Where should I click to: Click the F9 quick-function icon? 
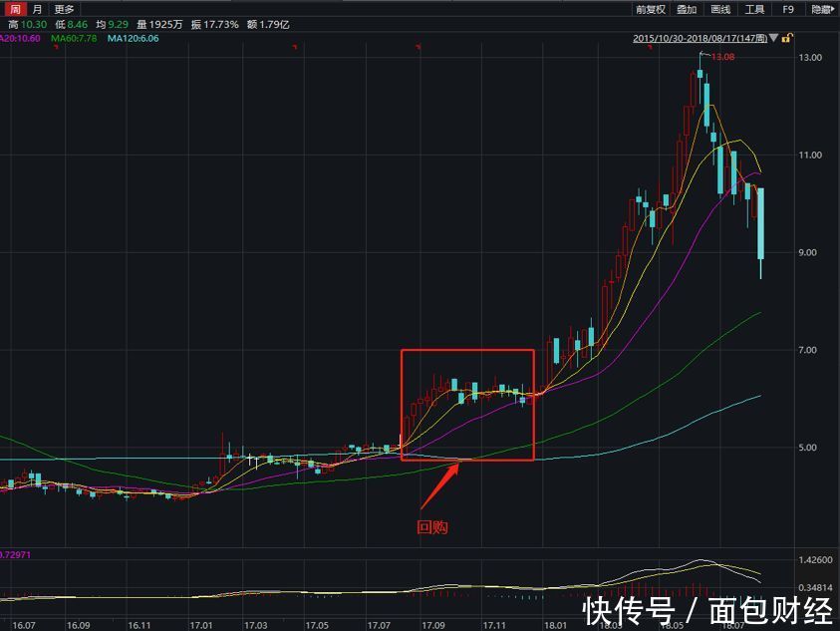[787, 9]
